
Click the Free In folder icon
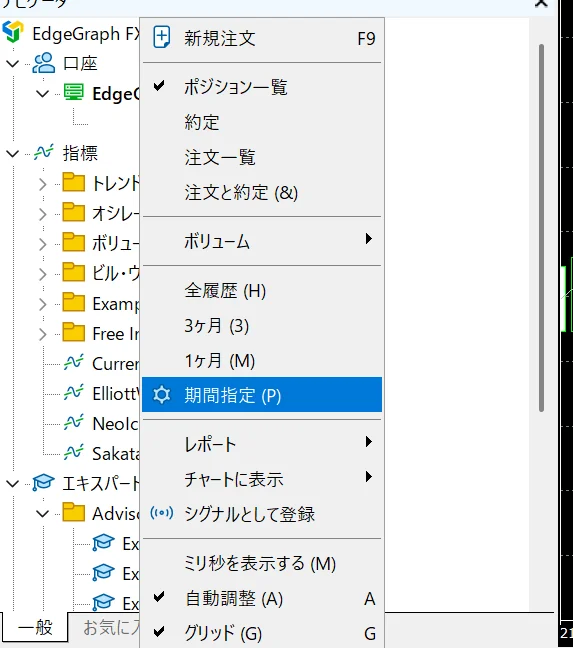click(x=74, y=332)
